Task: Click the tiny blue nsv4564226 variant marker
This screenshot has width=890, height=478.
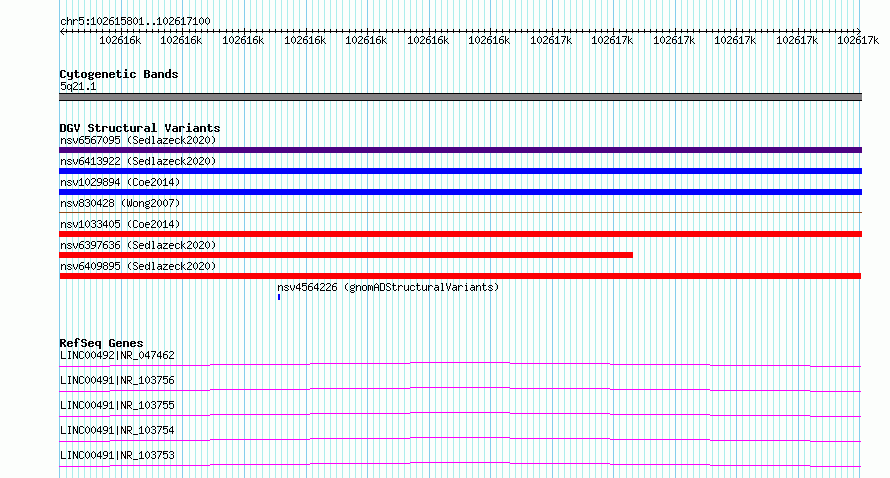Action: pyautogui.click(x=279, y=297)
